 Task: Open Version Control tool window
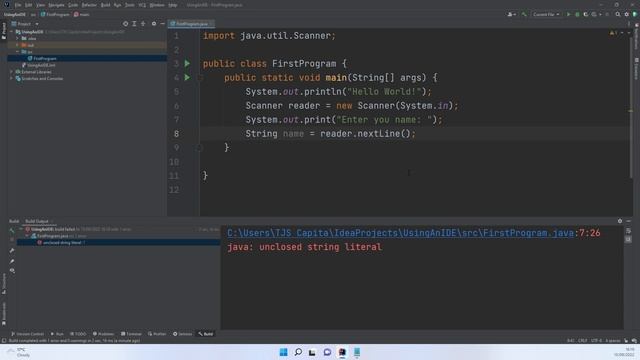tap(27, 334)
